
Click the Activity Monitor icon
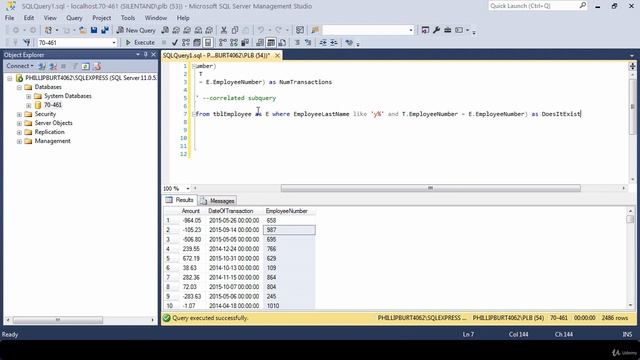coord(300,30)
